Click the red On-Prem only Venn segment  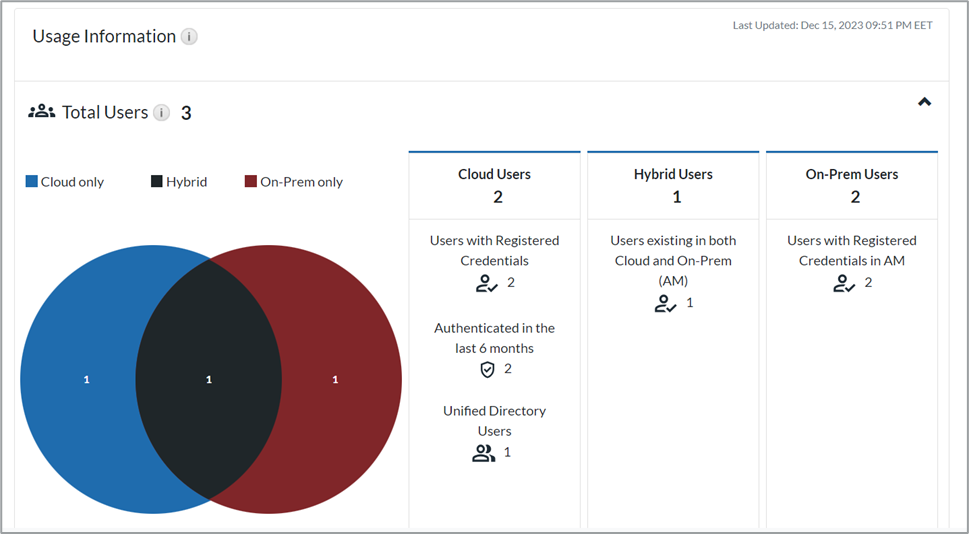click(340, 380)
